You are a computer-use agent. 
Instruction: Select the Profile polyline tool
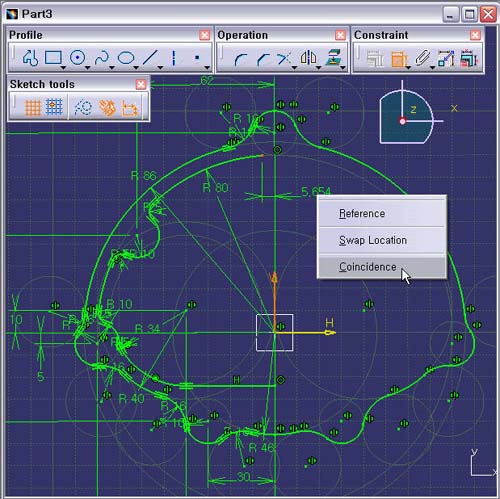point(30,58)
